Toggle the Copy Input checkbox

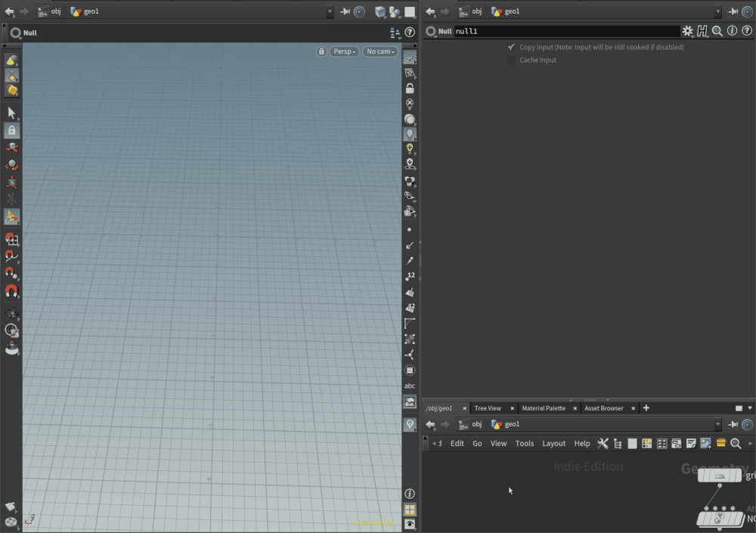click(511, 47)
